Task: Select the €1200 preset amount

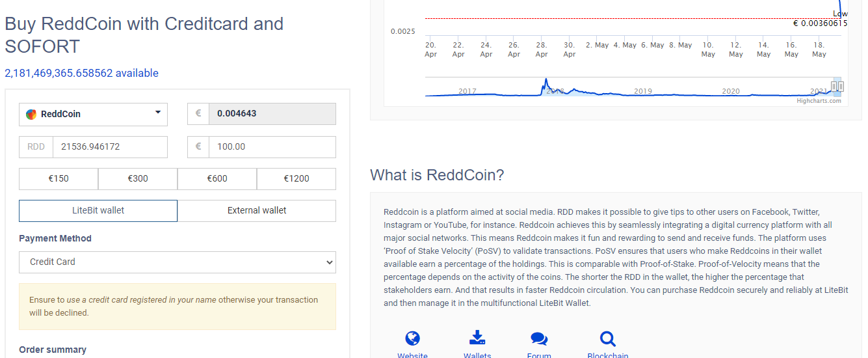Action: click(296, 178)
